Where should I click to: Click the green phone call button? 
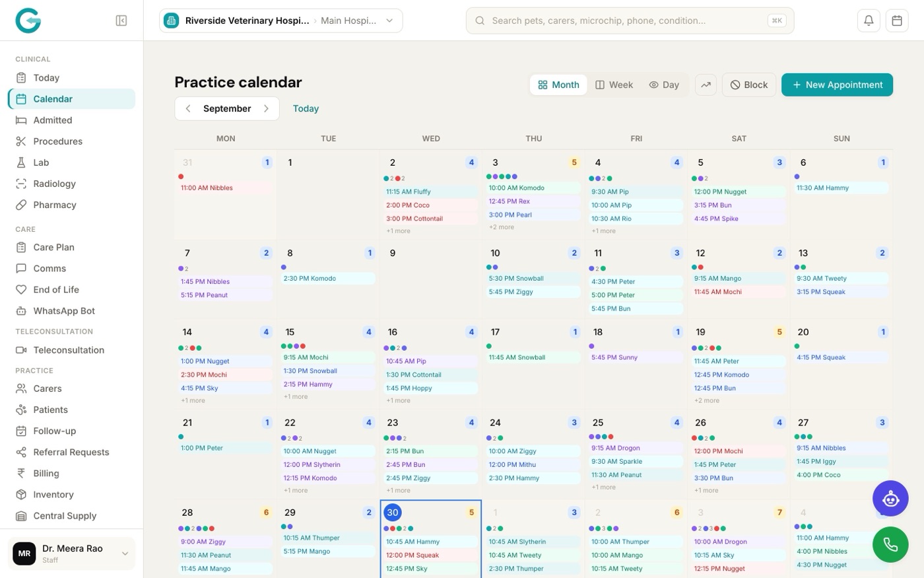tap(890, 545)
